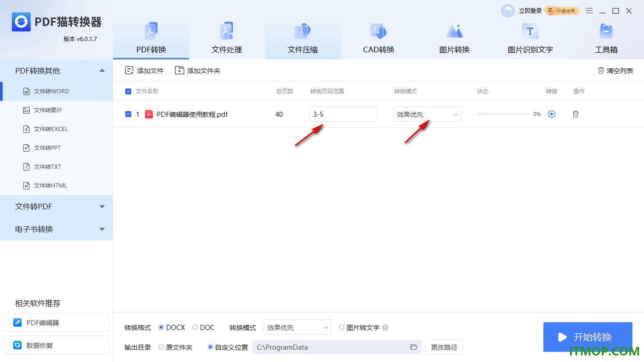Select the DOC format radio button

coord(195,328)
